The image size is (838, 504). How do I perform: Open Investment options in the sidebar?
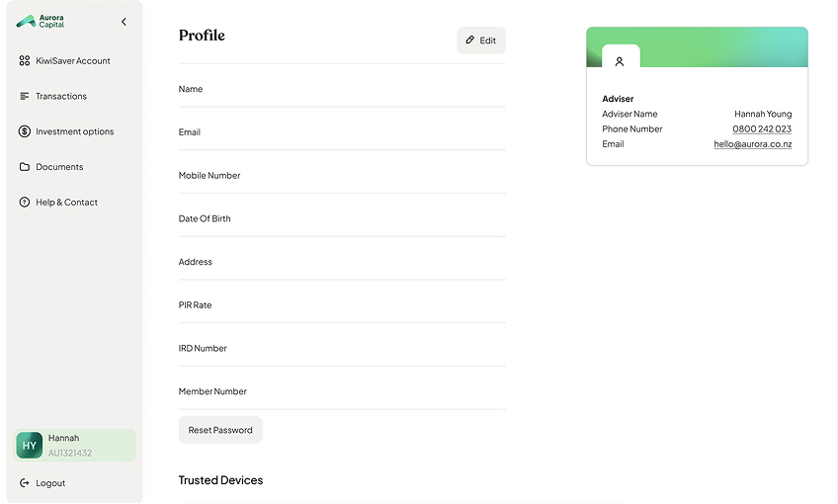[75, 131]
